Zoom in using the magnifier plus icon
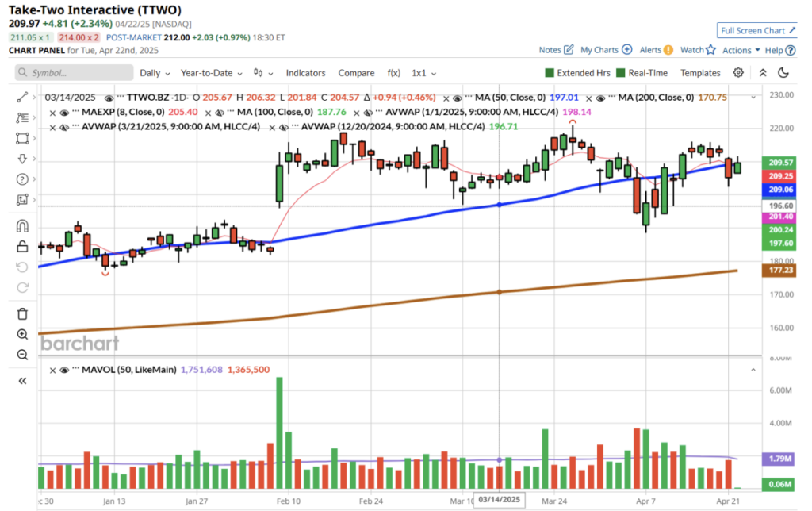The width and height of the screenshot is (812, 511). click(22, 334)
